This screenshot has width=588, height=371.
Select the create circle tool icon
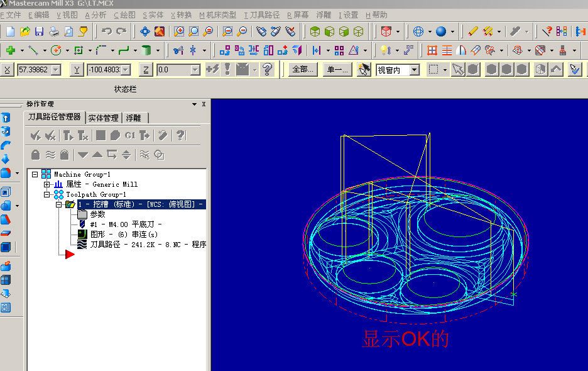[56, 50]
